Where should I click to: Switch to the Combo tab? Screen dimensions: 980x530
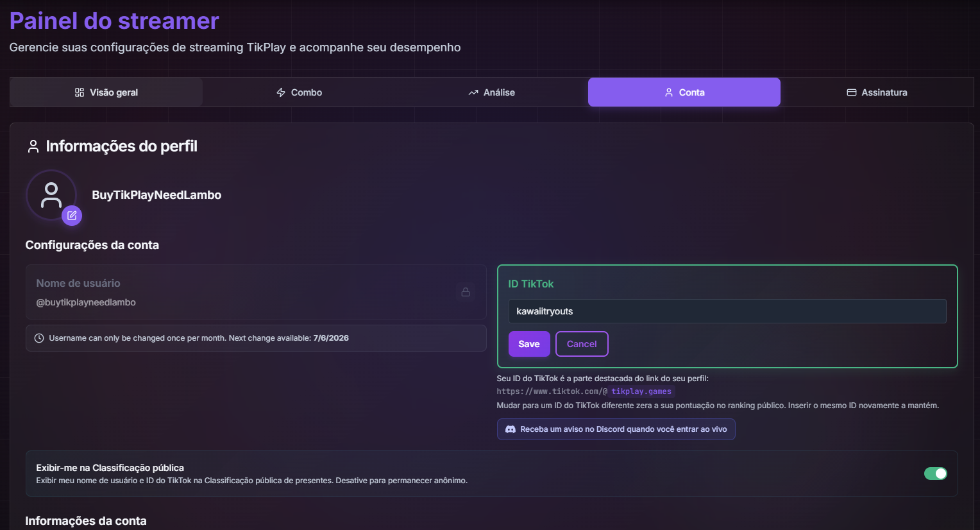point(299,92)
